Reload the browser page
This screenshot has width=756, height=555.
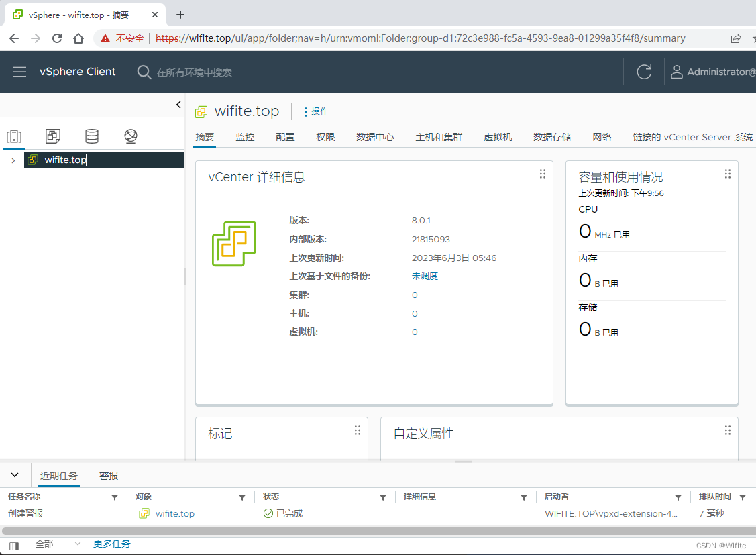click(x=57, y=38)
